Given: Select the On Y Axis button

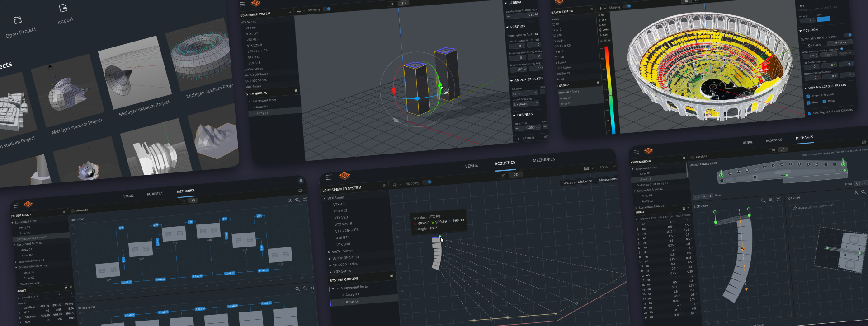Looking at the screenshot, I should (x=840, y=43).
